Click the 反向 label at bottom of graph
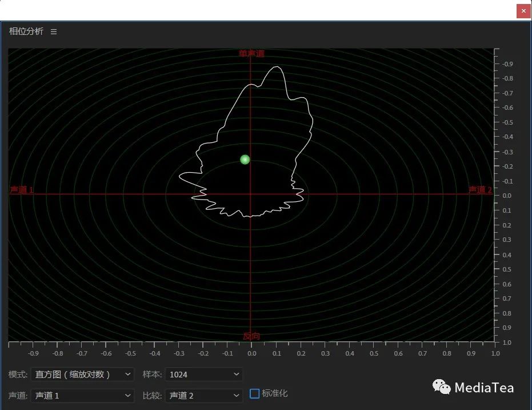Screen dimensions: 532x410 click(x=251, y=336)
